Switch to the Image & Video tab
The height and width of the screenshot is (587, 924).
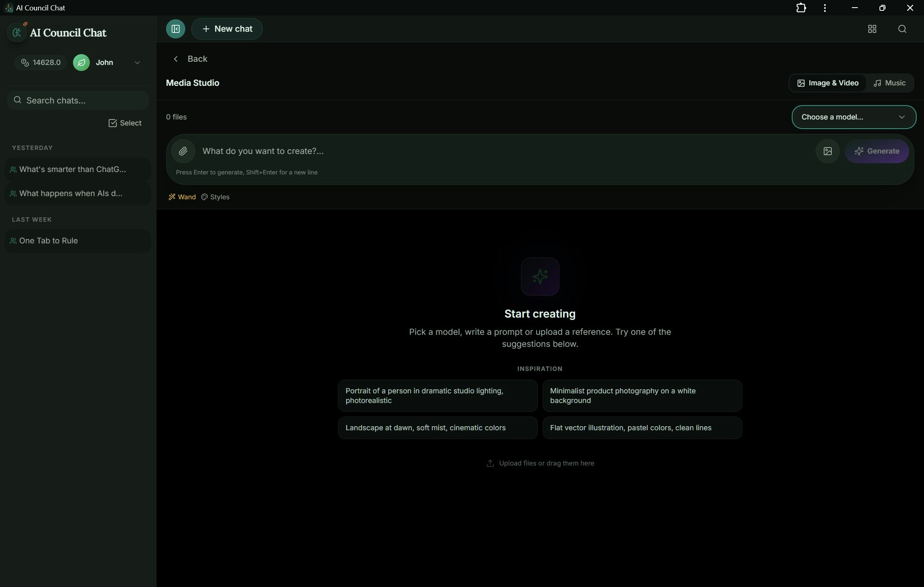[828, 83]
